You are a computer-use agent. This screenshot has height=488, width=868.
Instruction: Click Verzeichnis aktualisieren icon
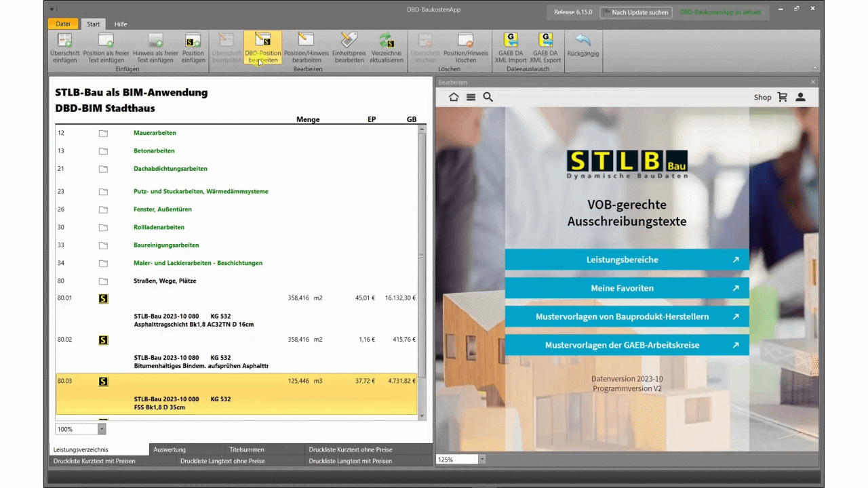(x=387, y=40)
